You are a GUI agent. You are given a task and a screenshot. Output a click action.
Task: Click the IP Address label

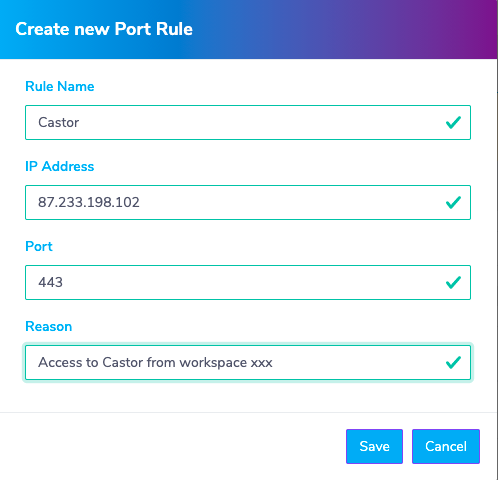[x=60, y=166]
